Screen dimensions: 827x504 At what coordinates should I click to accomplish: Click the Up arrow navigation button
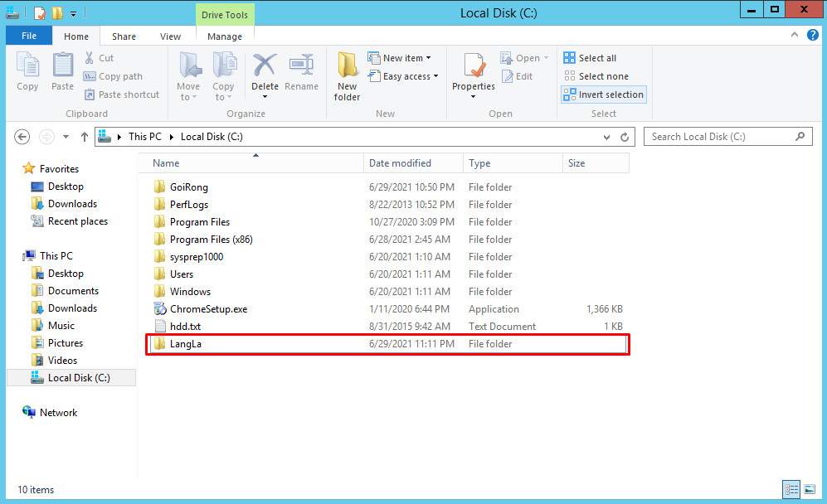coord(84,137)
